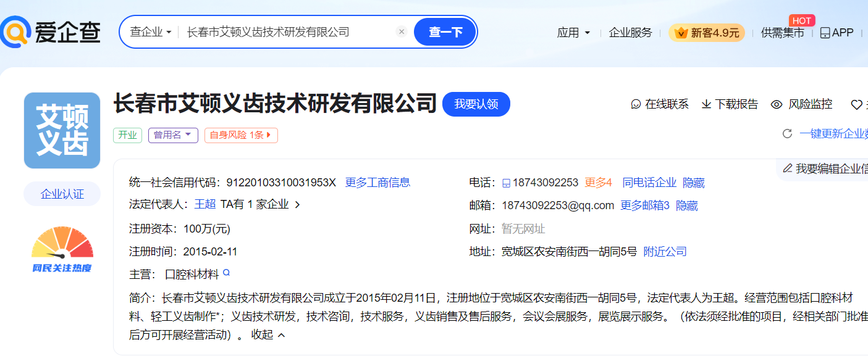
Task: Click 下载报告 download icon
Action: click(706, 104)
